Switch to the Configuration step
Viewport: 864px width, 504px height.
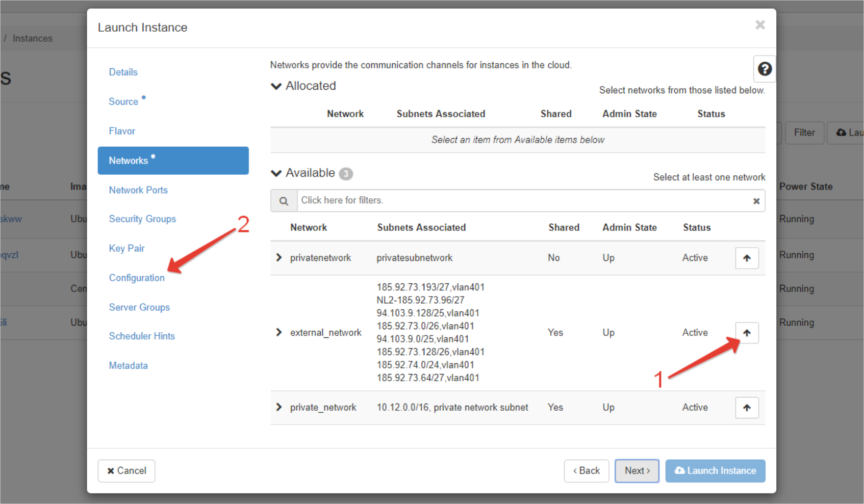pyautogui.click(x=137, y=278)
